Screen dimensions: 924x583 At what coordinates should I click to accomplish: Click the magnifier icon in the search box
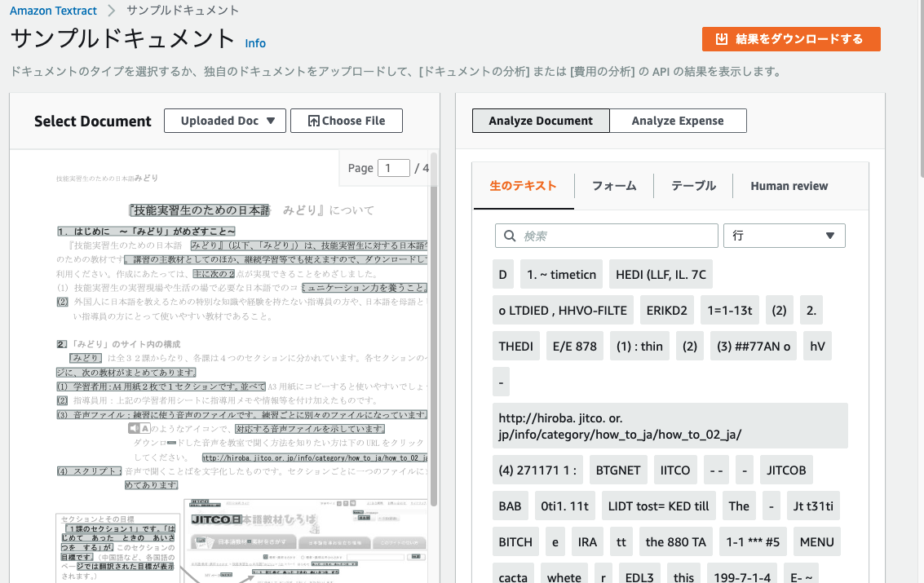tap(510, 236)
